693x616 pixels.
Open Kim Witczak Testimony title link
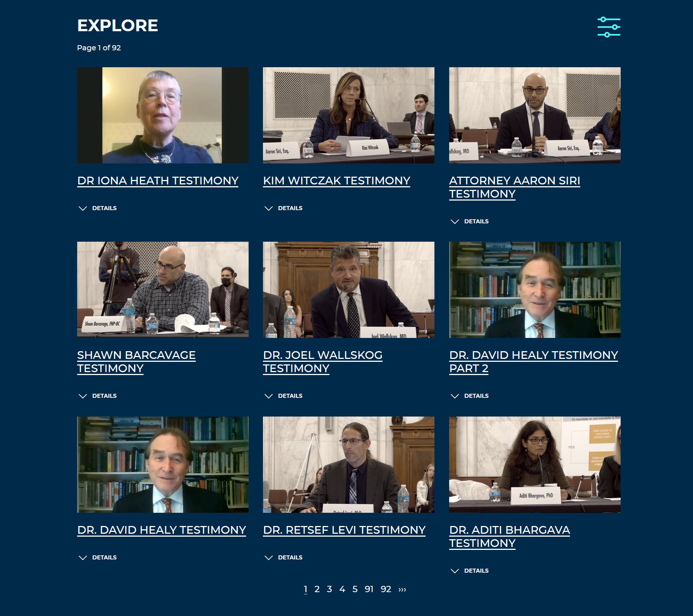click(337, 181)
